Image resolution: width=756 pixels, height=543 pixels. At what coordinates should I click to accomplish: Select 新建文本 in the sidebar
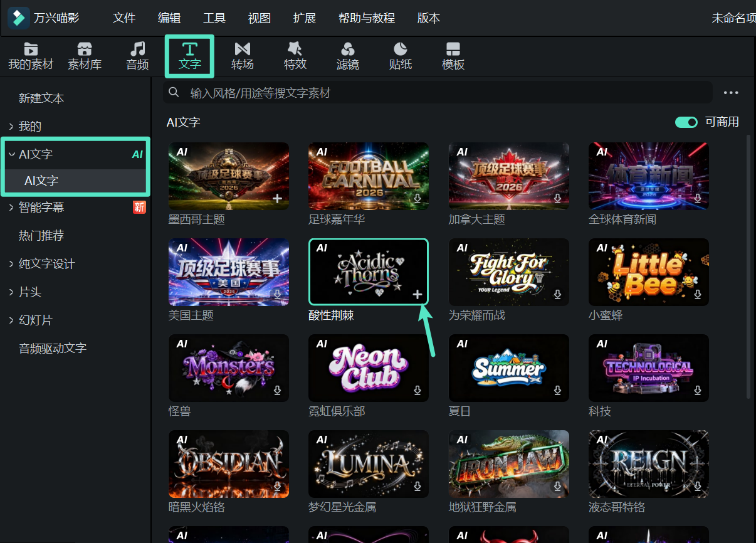[x=41, y=98]
